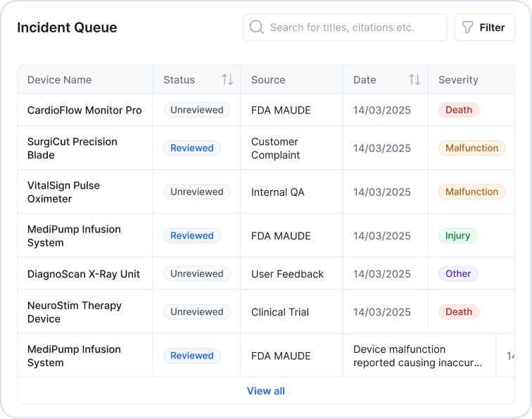This screenshot has width=532, height=419.
Task: Click the search magnifier icon
Action: click(x=256, y=27)
